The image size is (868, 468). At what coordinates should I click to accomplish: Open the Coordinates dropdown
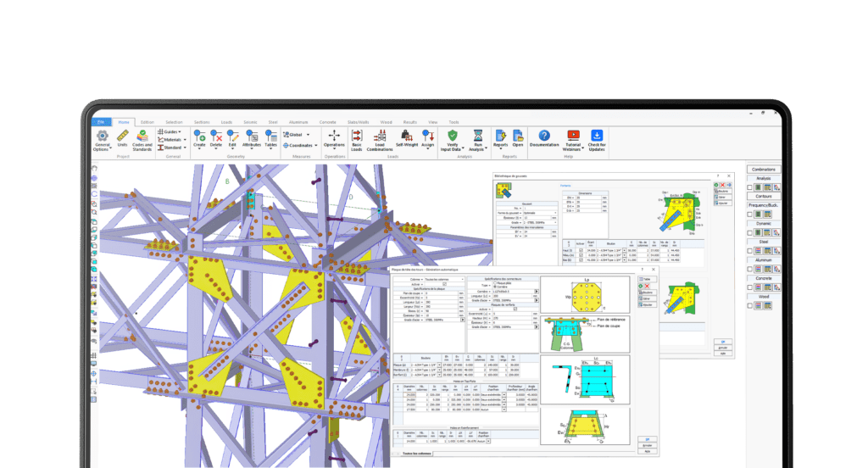(x=301, y=145)
